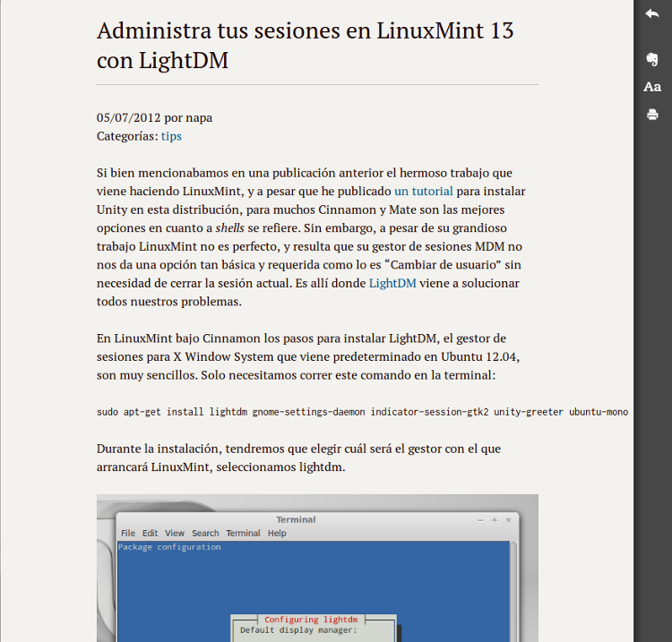Screen dimensions: 672x642
Task: Open Terminal menu in Terminal screenshot
Action: tap(243, 534)
